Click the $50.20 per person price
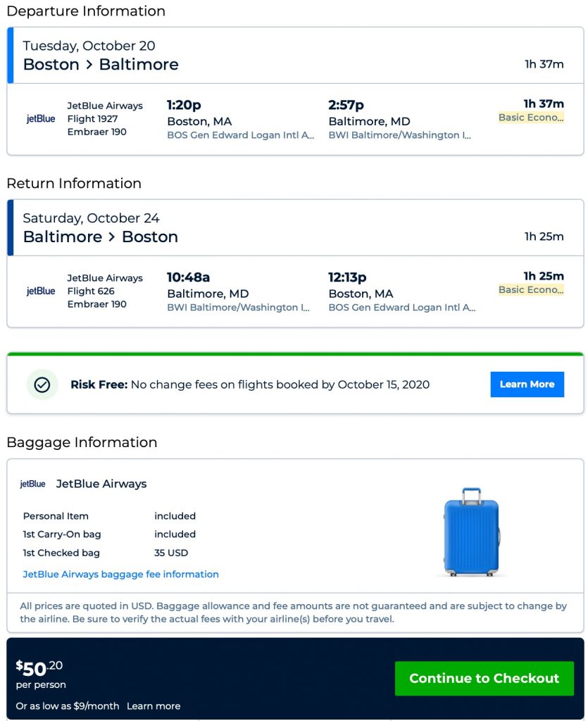 coord(39,669)
